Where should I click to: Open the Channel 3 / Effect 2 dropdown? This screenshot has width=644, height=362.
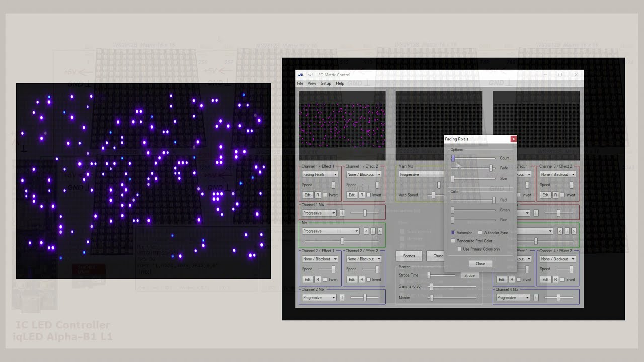pos(557,174)
